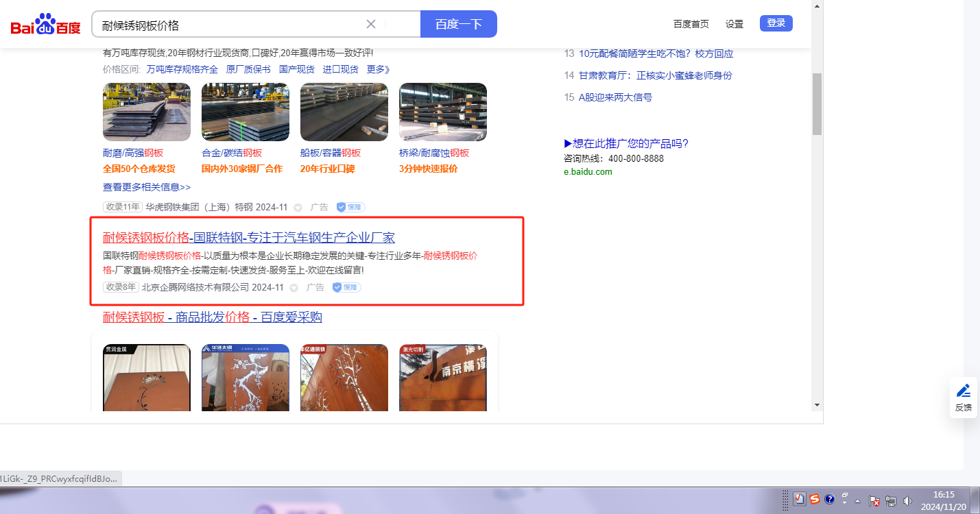Click the 20年行业口碑 orange text
The height and width of the screenshot is (514, 980).
tap(328, 169)
